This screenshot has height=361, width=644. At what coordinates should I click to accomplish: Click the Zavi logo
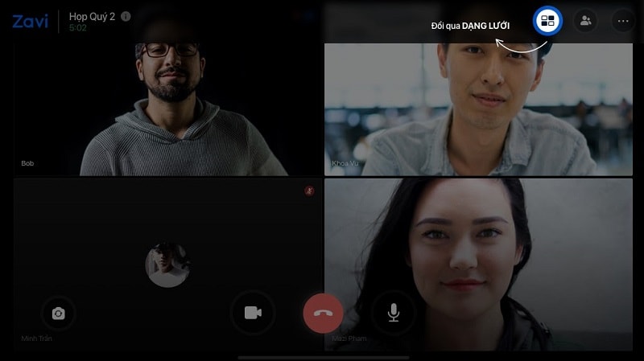coord(31,21)
